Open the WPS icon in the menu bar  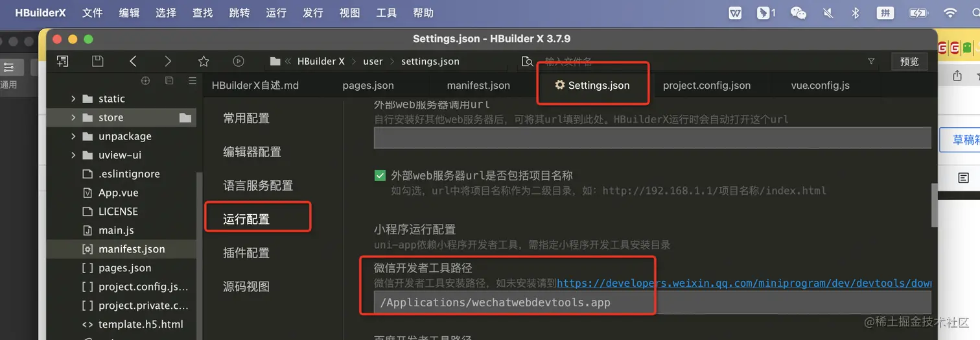click(735, 13)
